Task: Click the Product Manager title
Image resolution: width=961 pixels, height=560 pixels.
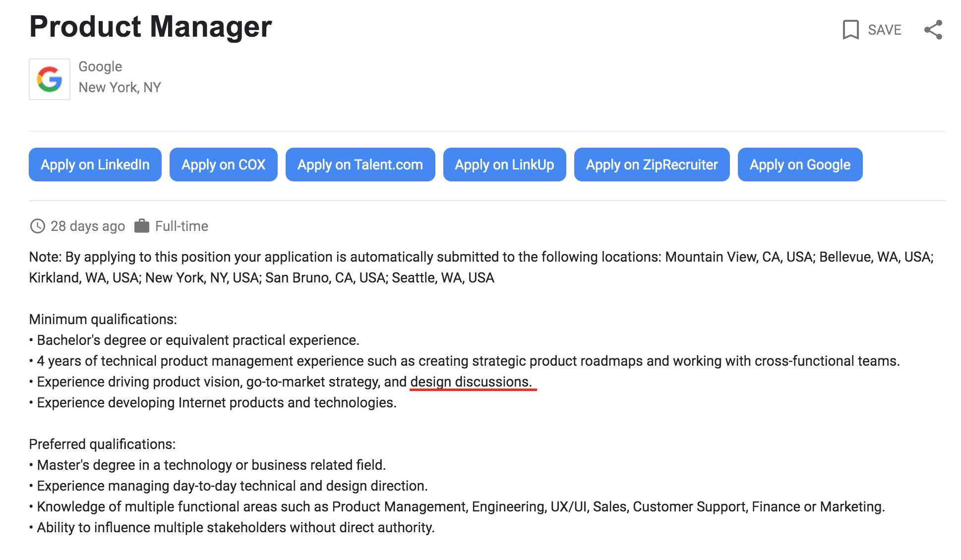Action: point(151,27)
